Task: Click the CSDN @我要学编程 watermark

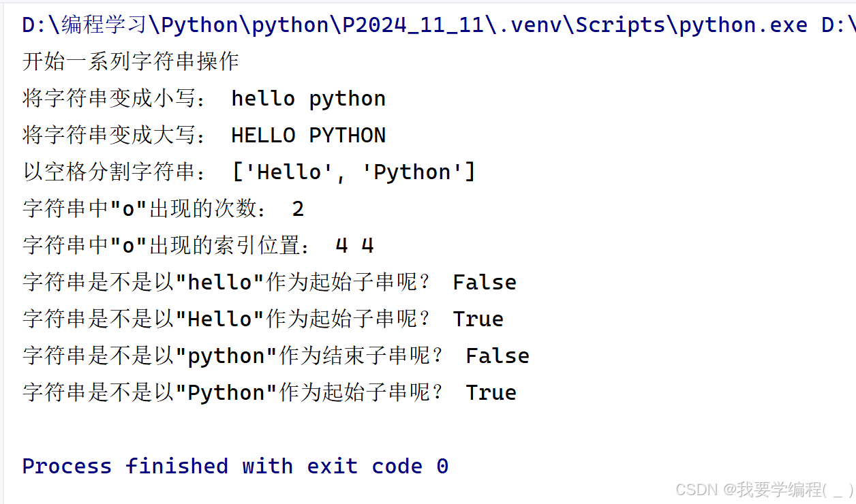Action: pos(763,489)
